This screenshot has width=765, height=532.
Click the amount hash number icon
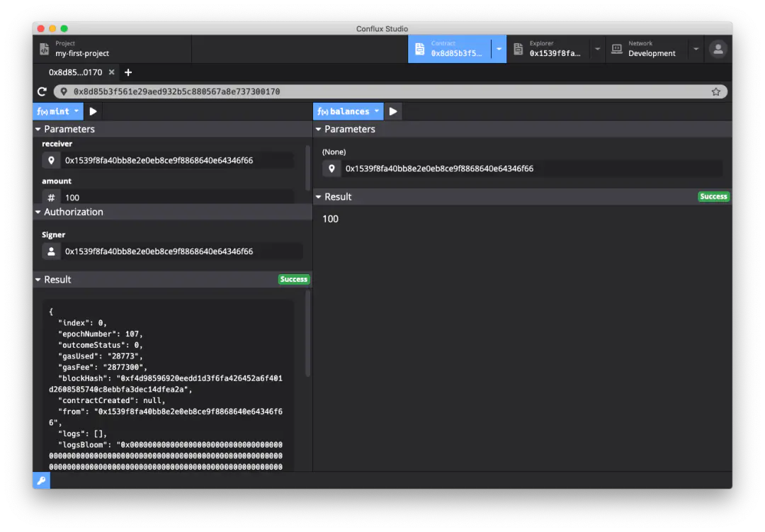(x=51, y=197)
